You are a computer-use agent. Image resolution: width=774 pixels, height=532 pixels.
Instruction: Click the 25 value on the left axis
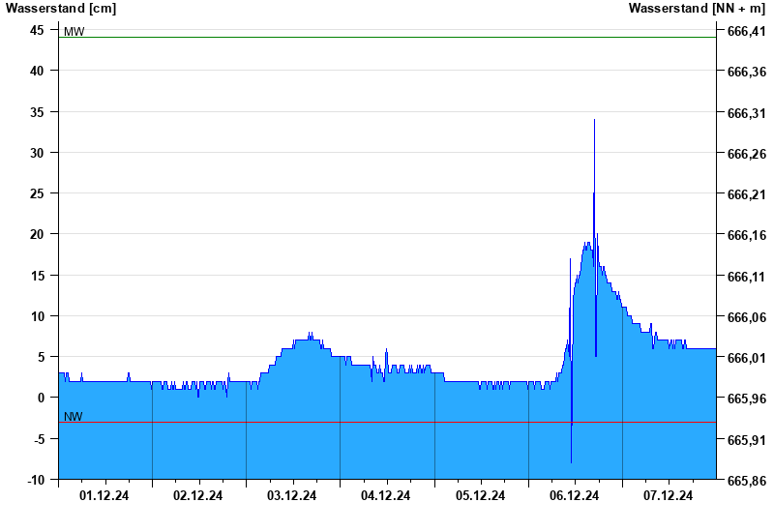click(x=37, y=193)
